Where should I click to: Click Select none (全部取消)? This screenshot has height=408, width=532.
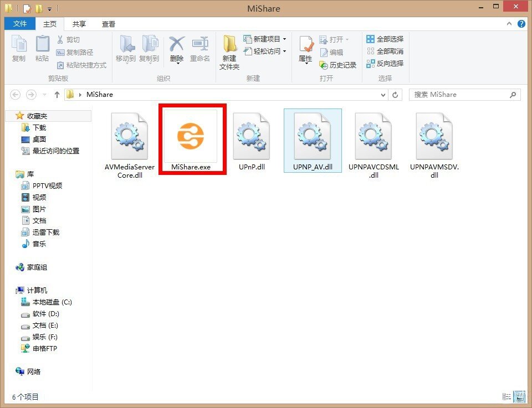click(x=385, y=51)
